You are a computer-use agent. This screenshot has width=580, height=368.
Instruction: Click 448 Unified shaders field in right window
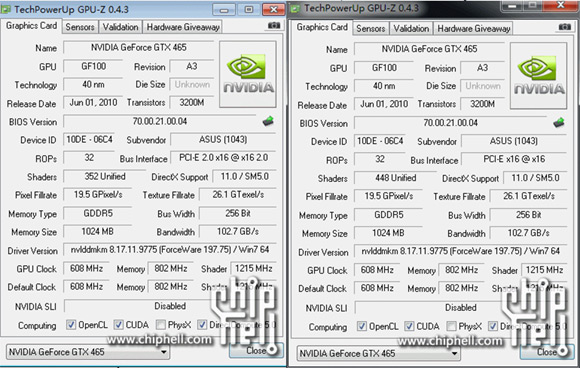[395, 178]
